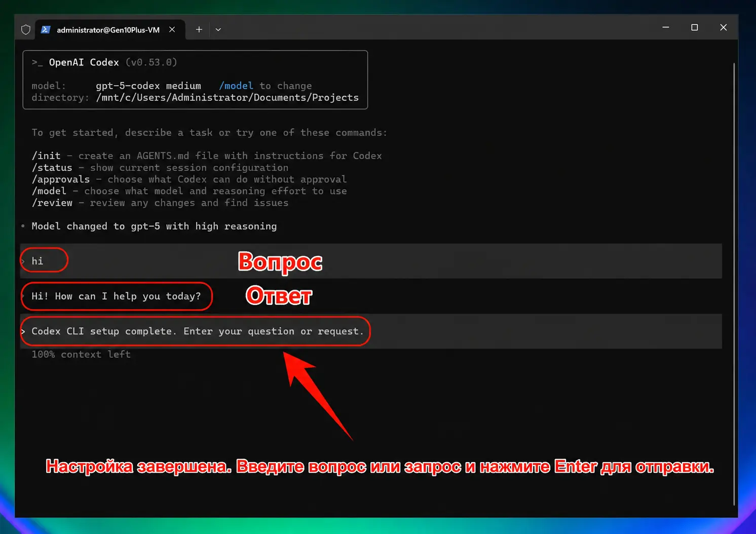Click 'Model changed to gpt-5 with high reasoning' line
The width and height of the screenshot is (756, 534).
[x=154, y=226]
